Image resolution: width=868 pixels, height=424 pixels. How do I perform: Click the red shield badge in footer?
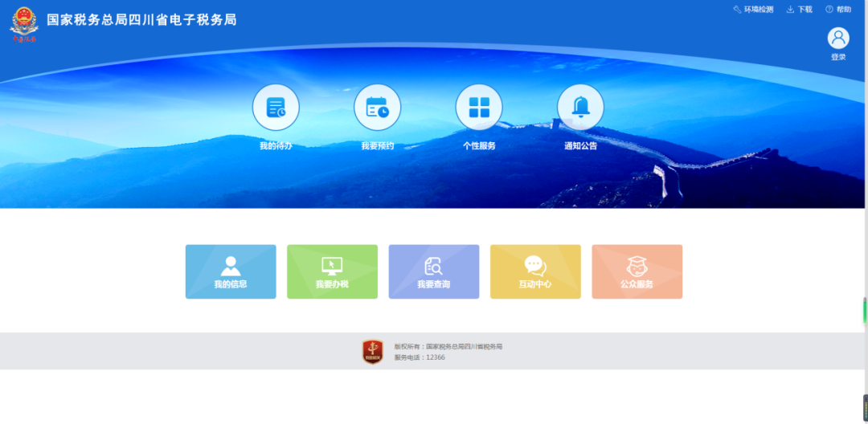coord(373,352)
